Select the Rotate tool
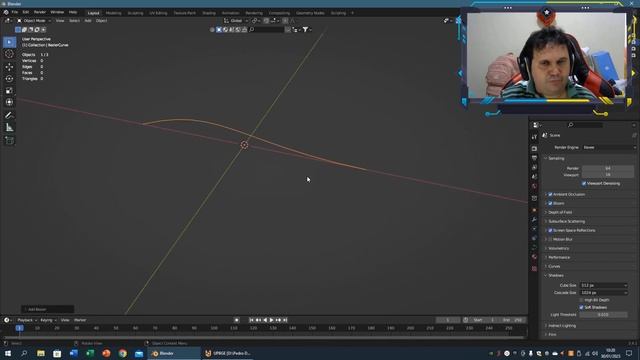Screen dimensions: 640x360 [9, 78]
